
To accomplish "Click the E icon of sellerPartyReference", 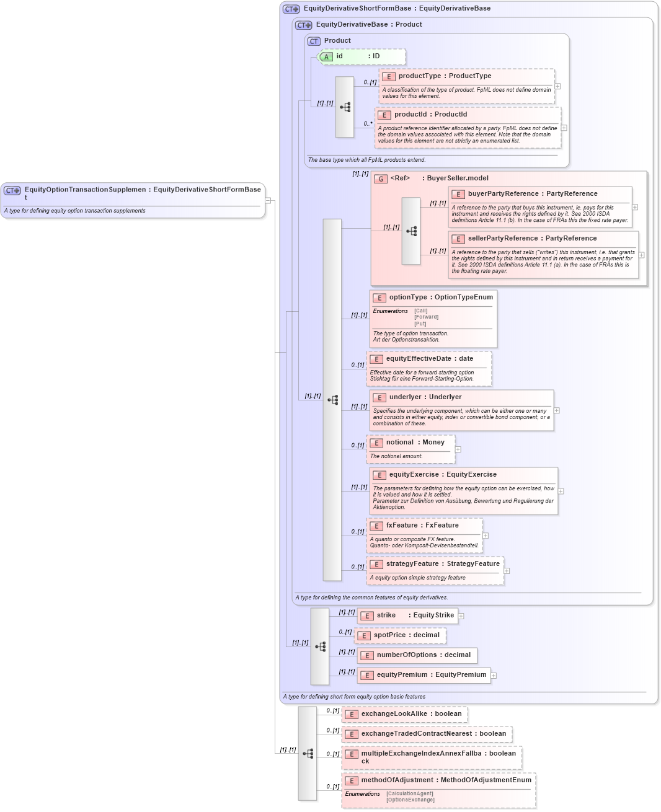I will 458,239.
